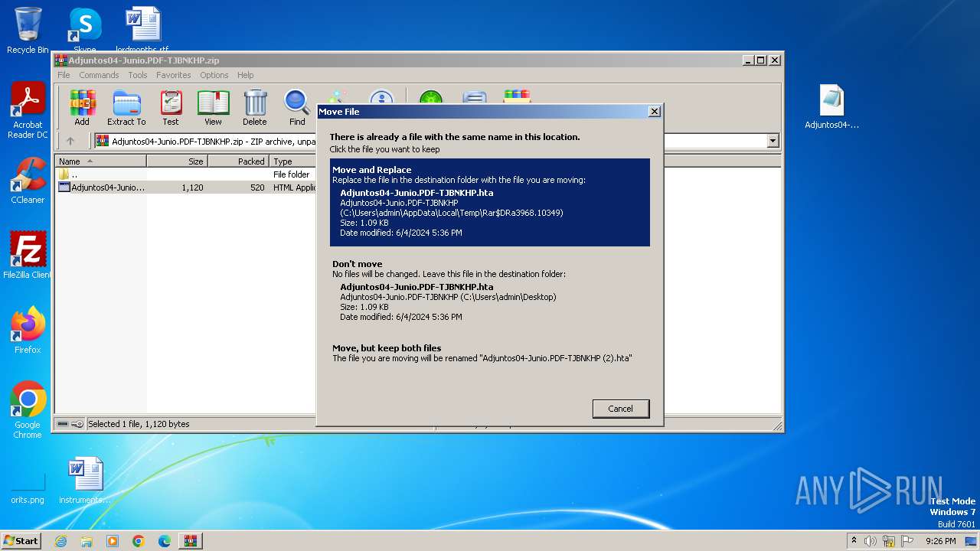The height and width of the screenshot is (551, 980).
Task: Sort by the Name column header
Action: click(x=101, y=161)
